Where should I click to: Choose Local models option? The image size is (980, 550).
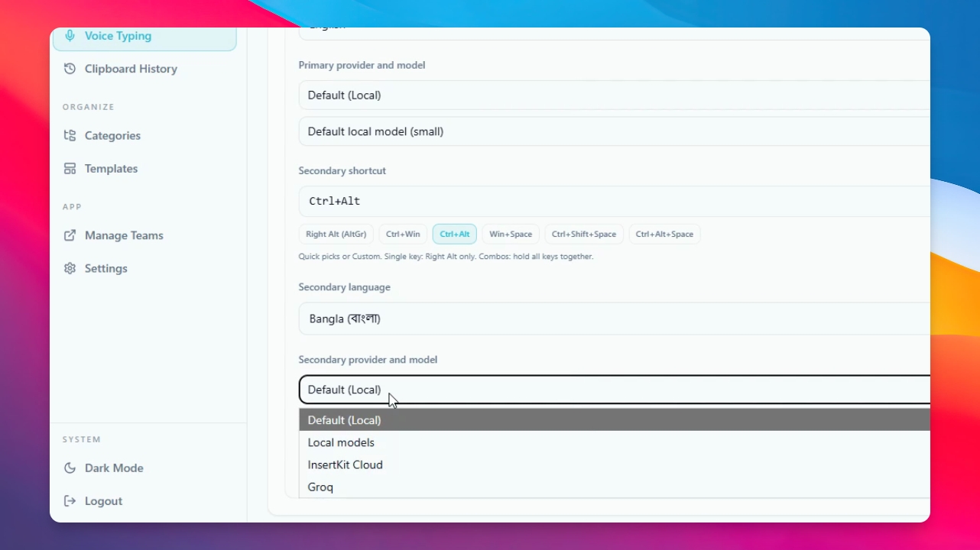(614, 442)
